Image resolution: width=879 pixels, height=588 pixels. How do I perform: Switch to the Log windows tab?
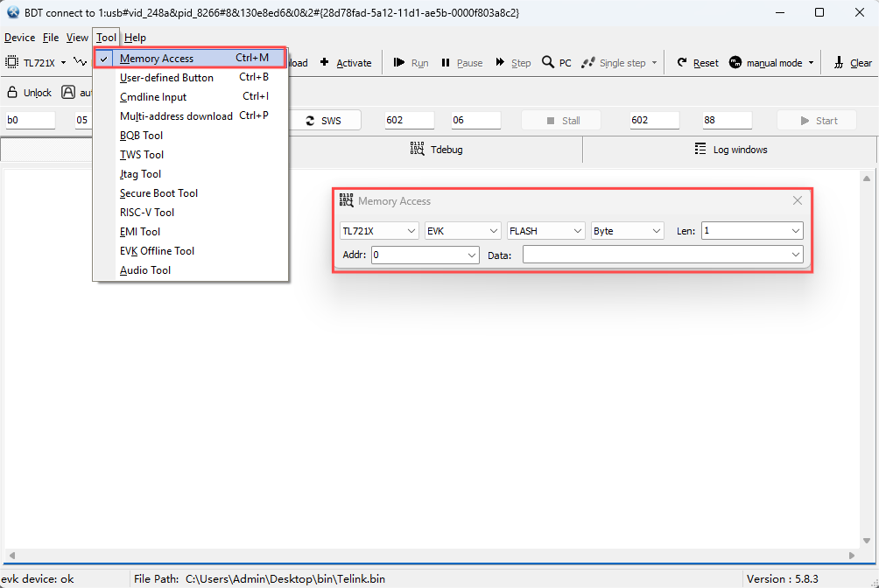(x=730, y=150)
